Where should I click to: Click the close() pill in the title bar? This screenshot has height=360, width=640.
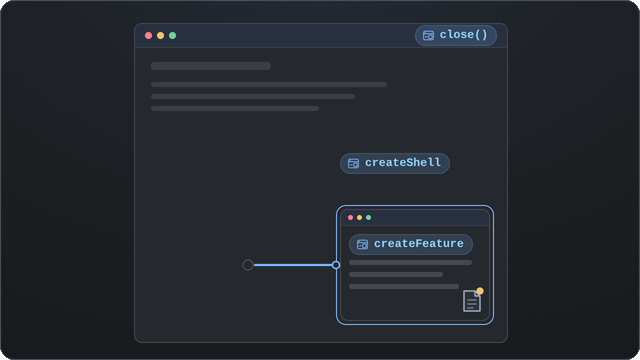pos(456,35)
